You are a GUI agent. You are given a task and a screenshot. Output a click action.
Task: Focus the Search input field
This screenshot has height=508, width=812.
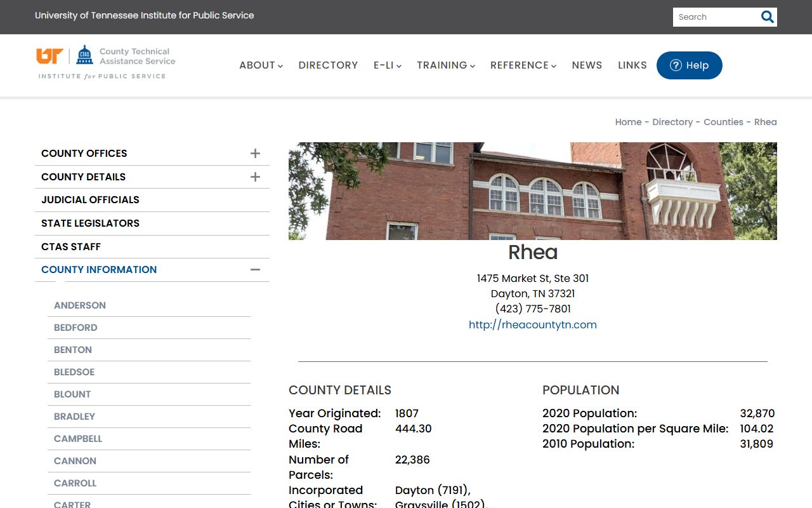(716, 17)
